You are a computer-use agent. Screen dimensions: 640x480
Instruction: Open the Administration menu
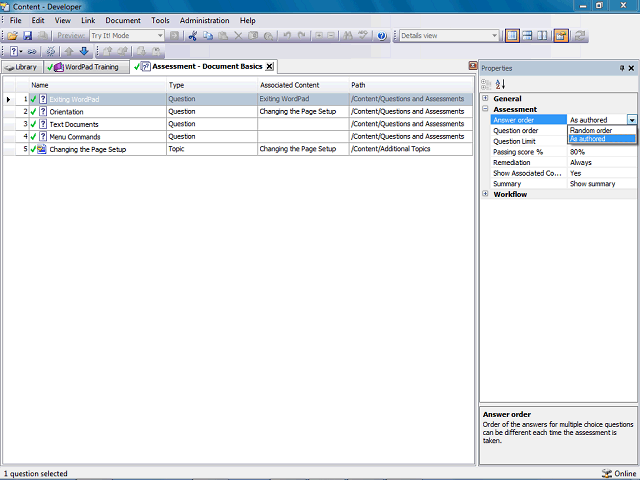(x=204, y=20)
